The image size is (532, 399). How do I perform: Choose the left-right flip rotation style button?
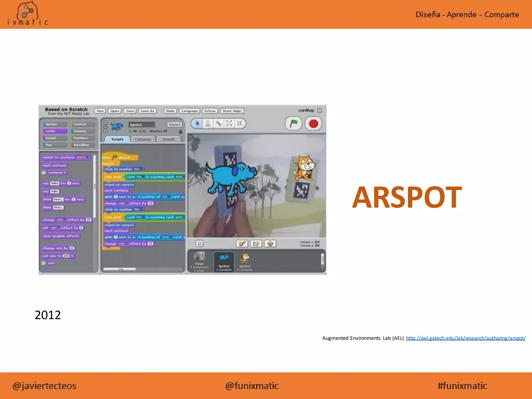(x=105, y=127)
